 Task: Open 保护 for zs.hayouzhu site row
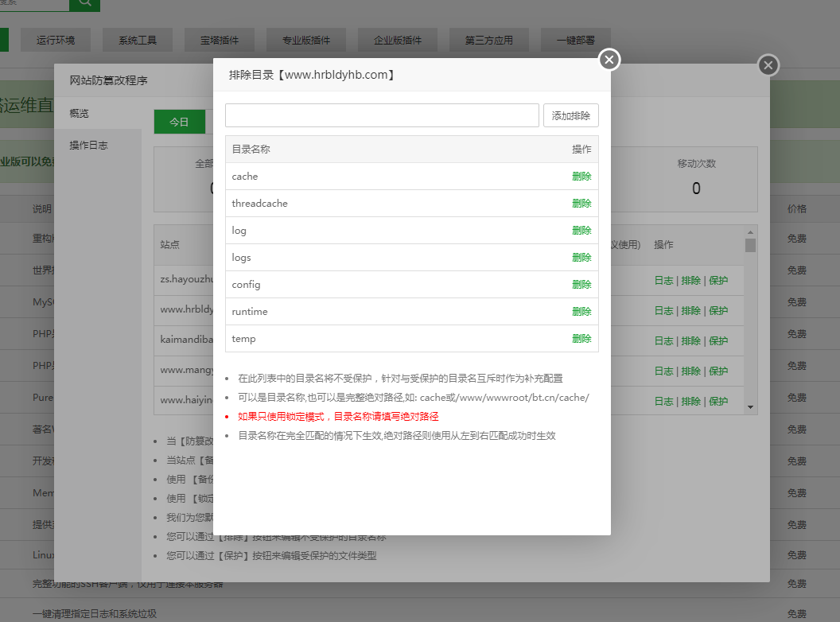718,281
